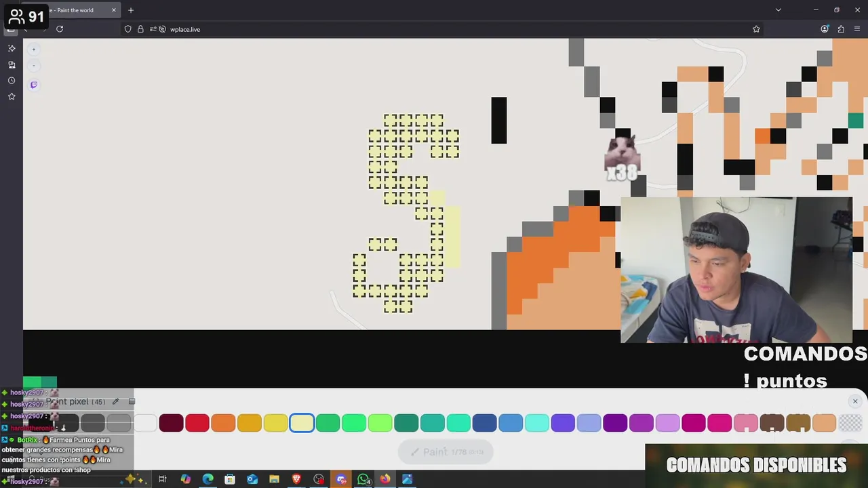Open File Explorer from taskbar
868x488 pixels.
click(x=274, y=479)
